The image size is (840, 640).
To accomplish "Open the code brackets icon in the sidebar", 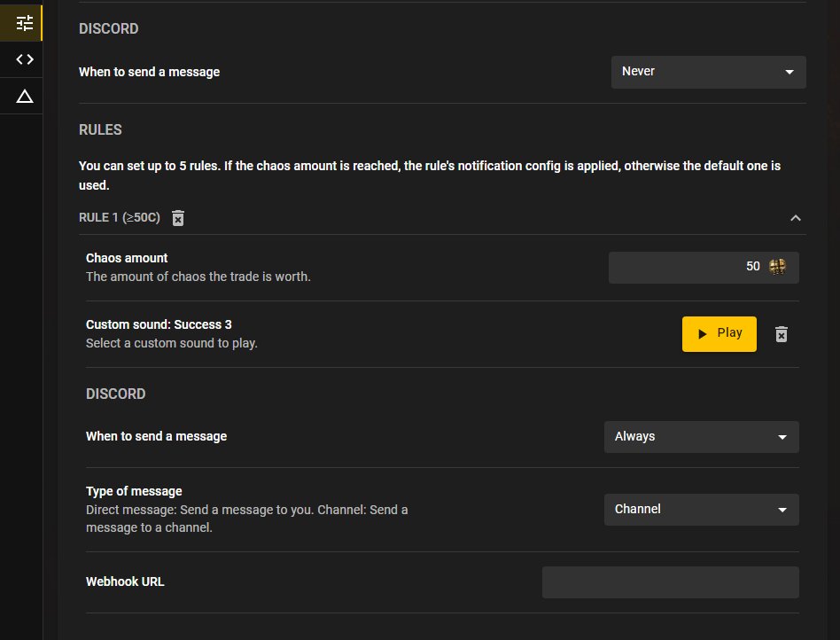I will [22, 59].
